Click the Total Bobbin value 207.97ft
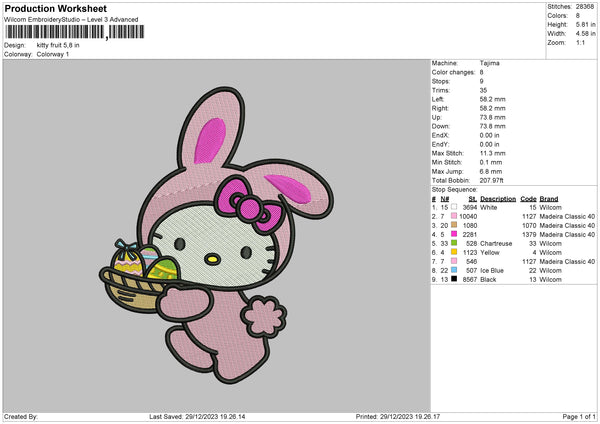Viewport: 600px width, 424px height. point(491,180)
